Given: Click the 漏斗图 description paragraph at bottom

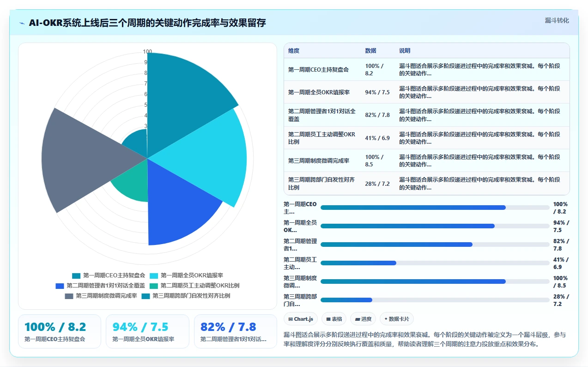Looking at the screenshot, I should point(425,339).
